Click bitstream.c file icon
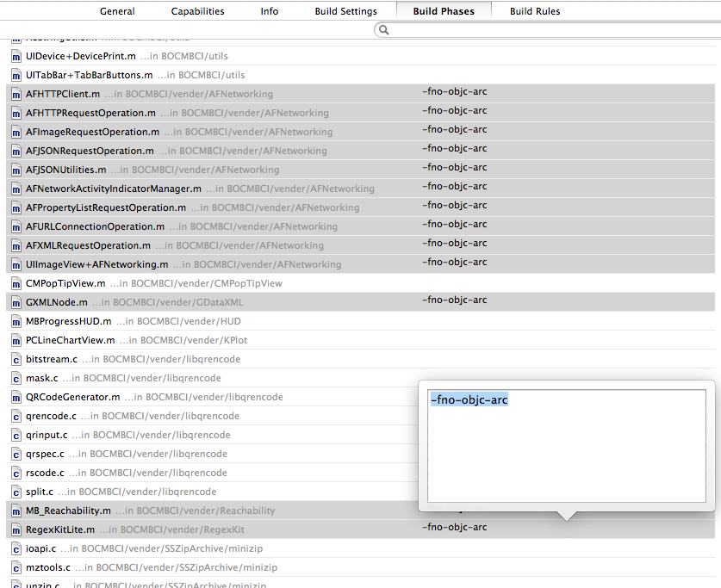The width and height of the screenshot is (721, 588). pos(16,360)
